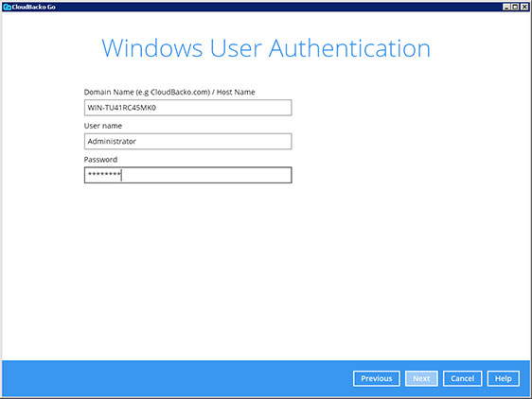
Task: Click into the Domain Name / Host Name field
Action: point(187,108)
